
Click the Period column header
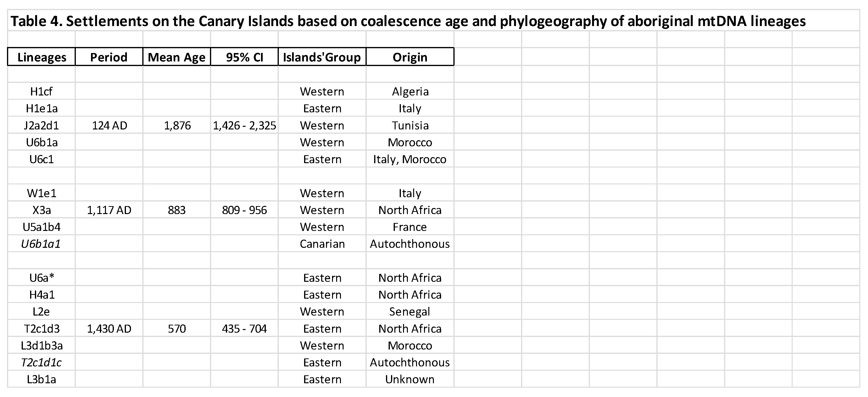(109, 57)
